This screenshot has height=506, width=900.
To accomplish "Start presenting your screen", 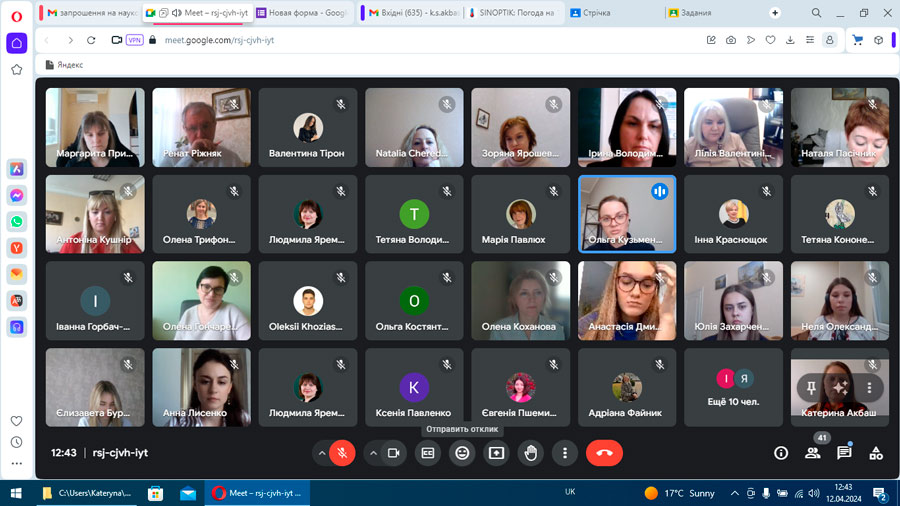I will tap(496, 453).
